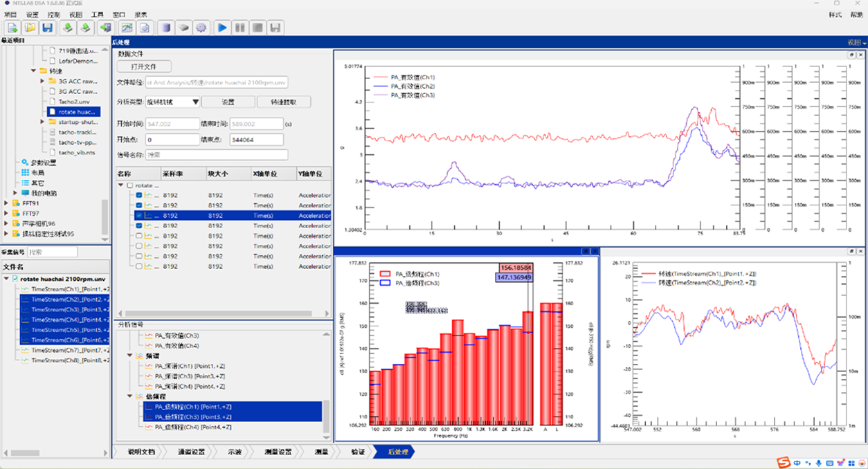The image size is (868, 469).
Task: Click the blue floppy save icon
Action: click(48, 28)
